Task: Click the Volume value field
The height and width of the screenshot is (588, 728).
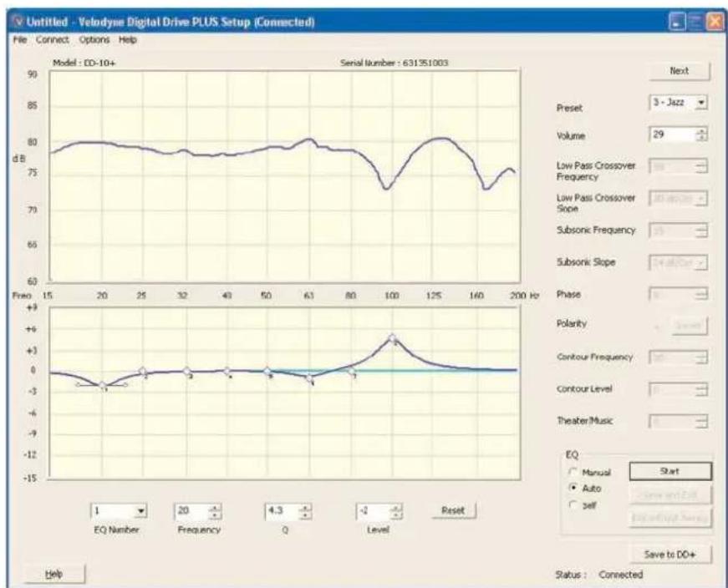Action: pos(672,134)
